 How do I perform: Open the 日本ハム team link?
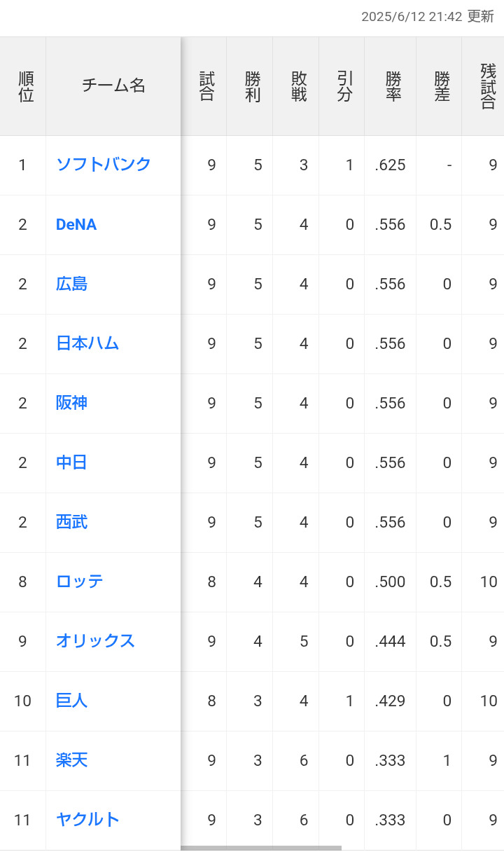pos(87,343)
